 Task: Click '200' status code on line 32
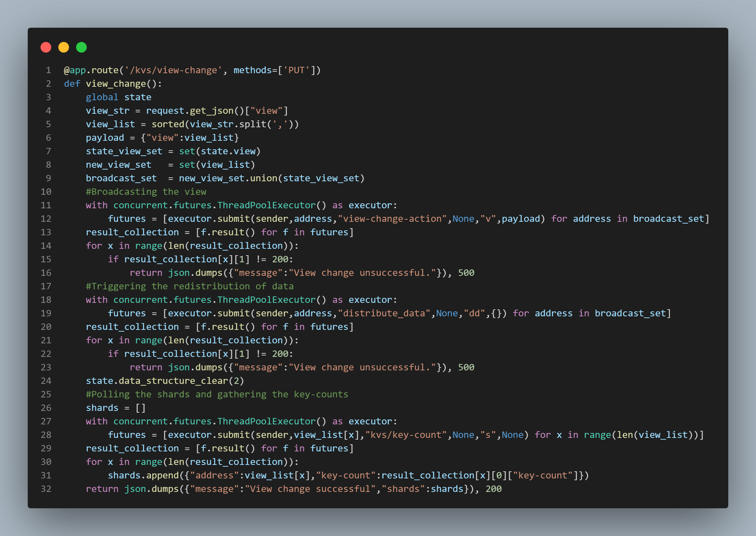pyautogui.click(x=494, y=489)
